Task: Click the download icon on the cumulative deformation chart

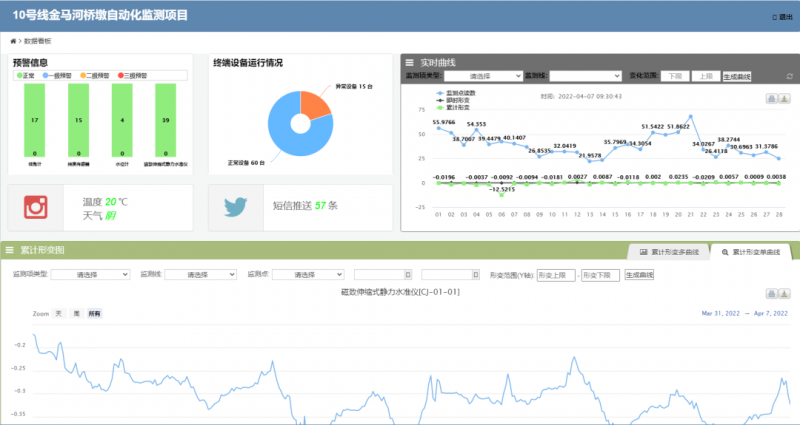Action: pyautogui.click(x=784, y=293)
